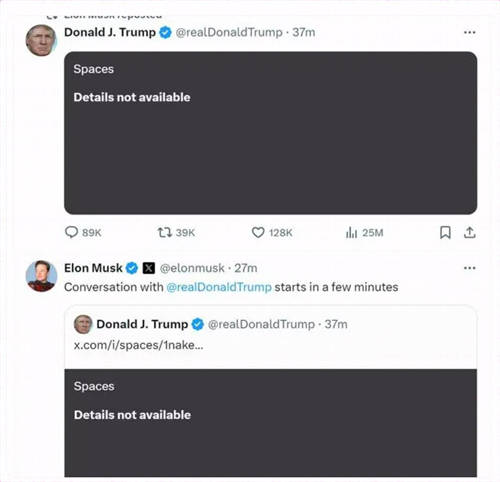Click the 27m timestamp on Elon's post
The height and width of the screenshot is (482, 500).
click(246, 268)
